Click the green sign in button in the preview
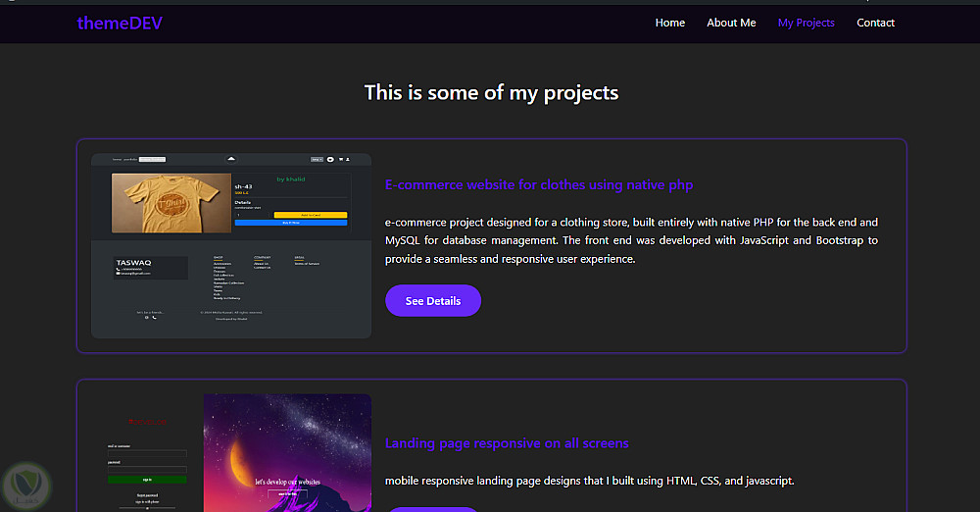The image size is (980, 512). pyautogui.click(x=147, y=480)
